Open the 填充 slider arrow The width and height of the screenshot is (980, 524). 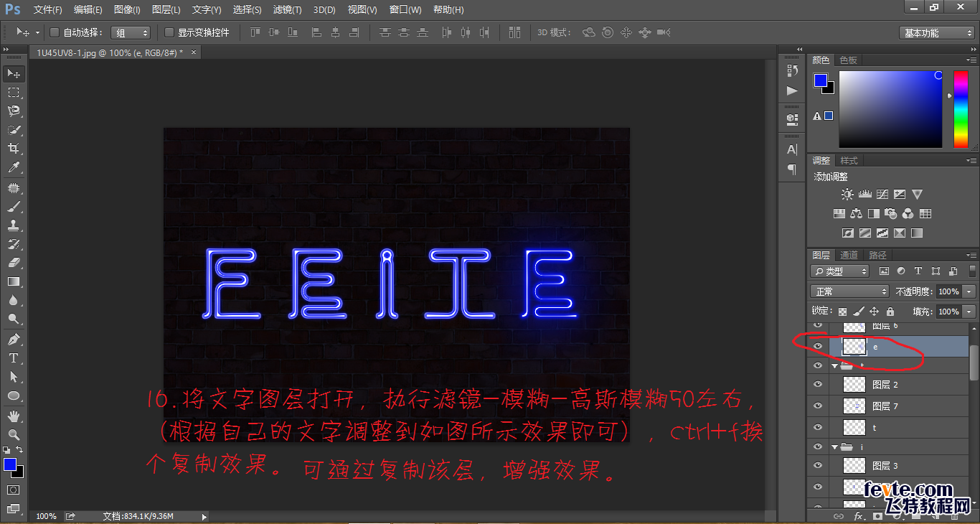970,312
